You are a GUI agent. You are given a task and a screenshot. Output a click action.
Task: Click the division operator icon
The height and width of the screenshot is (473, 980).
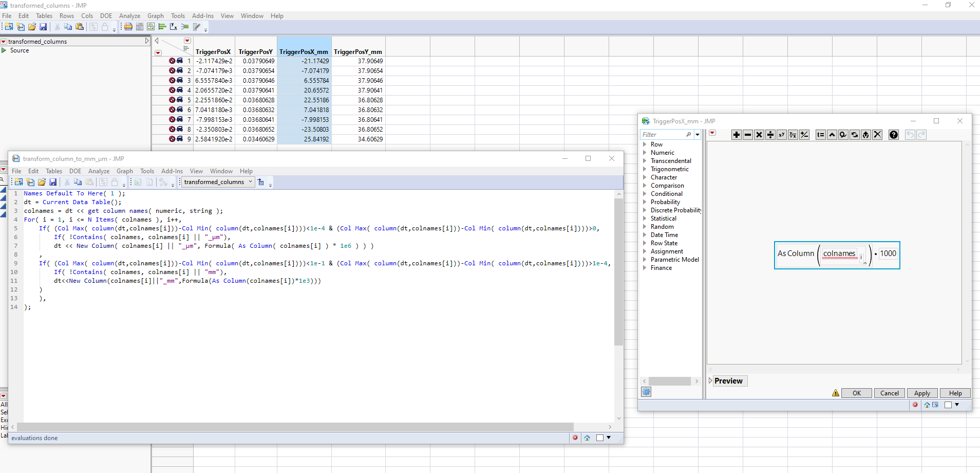pyautogui.click(x=770, y=134)
